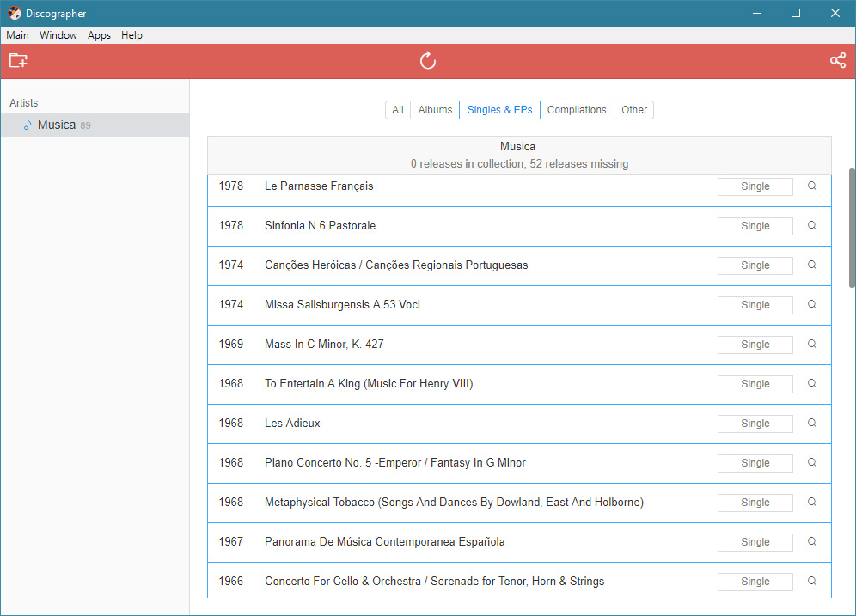
Task: Click search icon for Panorama De Música row
Action: tap(812, 542)
